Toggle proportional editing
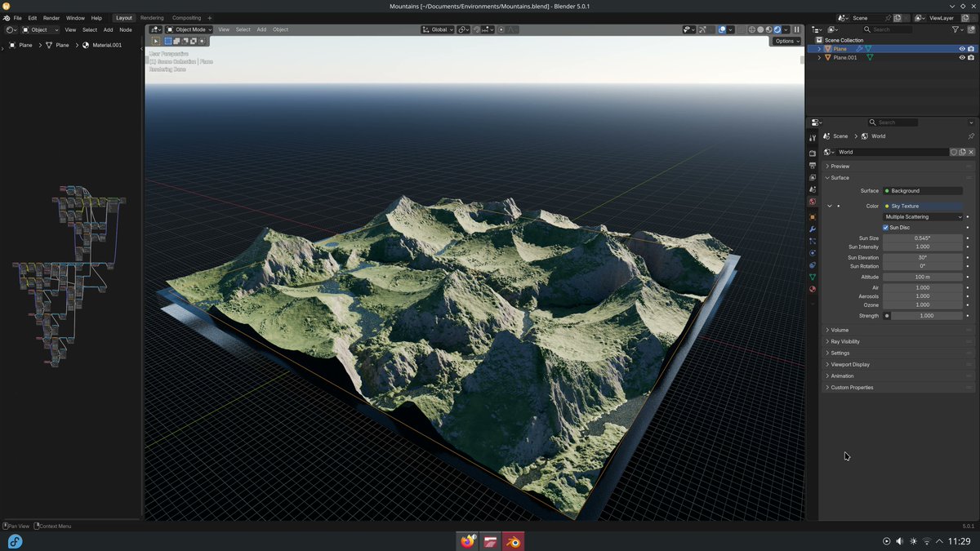The height and width of the screenshot is (551, 980). (x=501, y=29)
